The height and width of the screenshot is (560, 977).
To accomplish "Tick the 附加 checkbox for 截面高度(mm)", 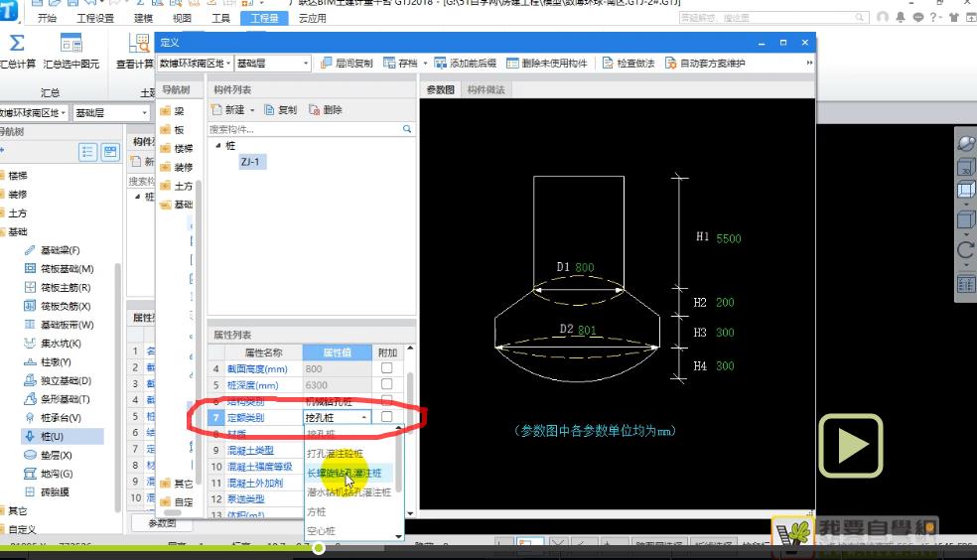I will pyautogui.click(x=386, y=368).
